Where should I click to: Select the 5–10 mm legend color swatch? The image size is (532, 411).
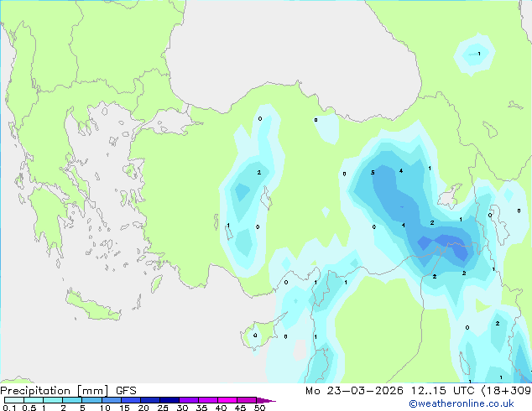[91, 400]
